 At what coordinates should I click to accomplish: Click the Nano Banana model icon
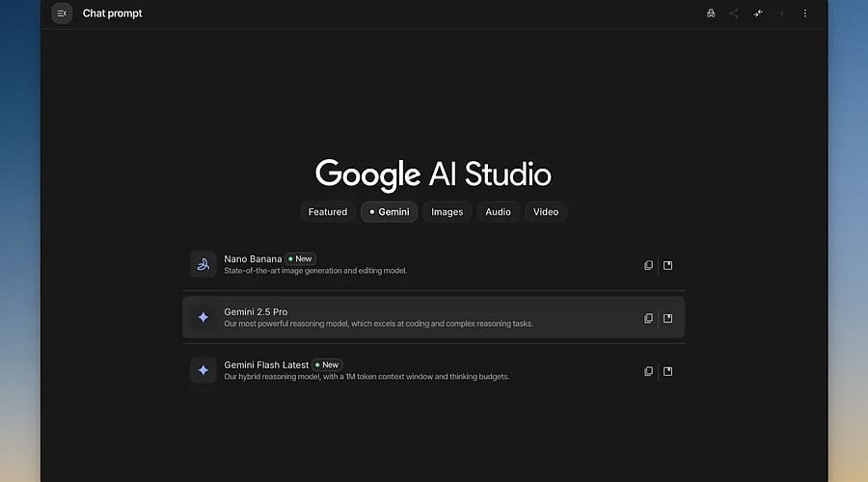[x=203, y=264]
